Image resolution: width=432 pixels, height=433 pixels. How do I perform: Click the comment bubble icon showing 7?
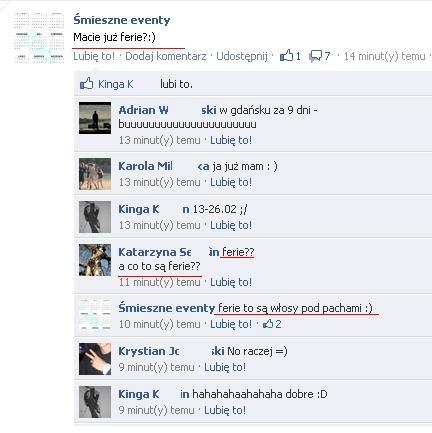point(315,56)
